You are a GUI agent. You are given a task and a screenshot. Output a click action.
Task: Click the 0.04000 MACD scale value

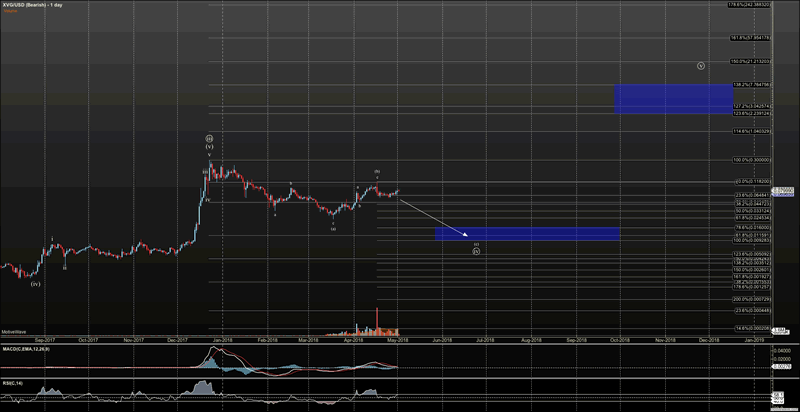(x=784, y=351)
